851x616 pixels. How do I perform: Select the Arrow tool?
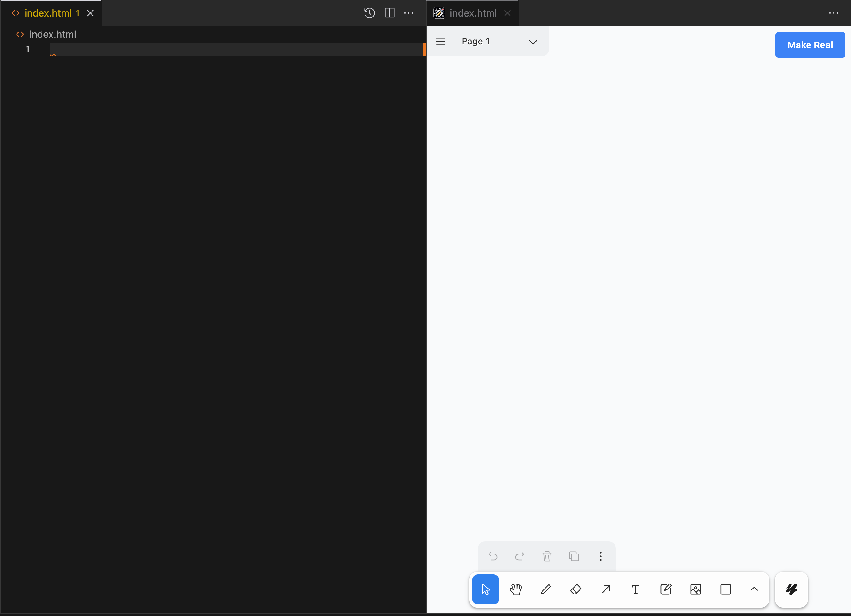[606, 589]
